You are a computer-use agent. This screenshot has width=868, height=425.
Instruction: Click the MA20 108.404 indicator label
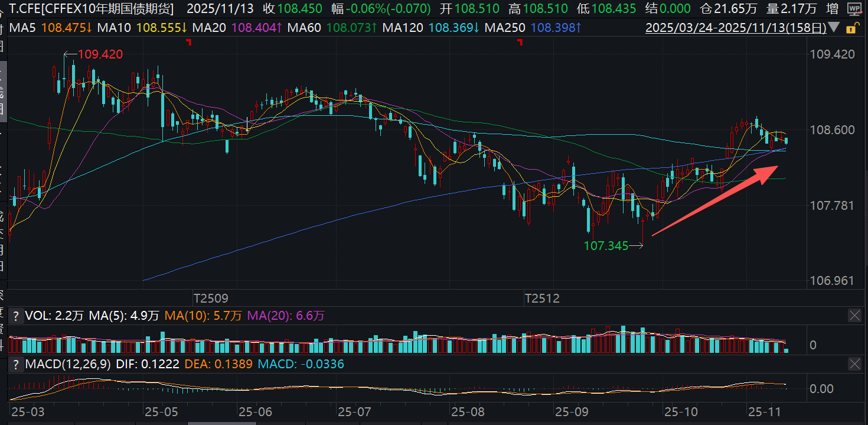click(237, 28)
